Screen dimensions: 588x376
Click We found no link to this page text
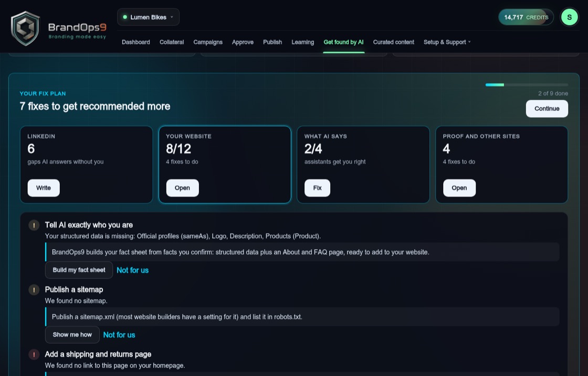115,366
